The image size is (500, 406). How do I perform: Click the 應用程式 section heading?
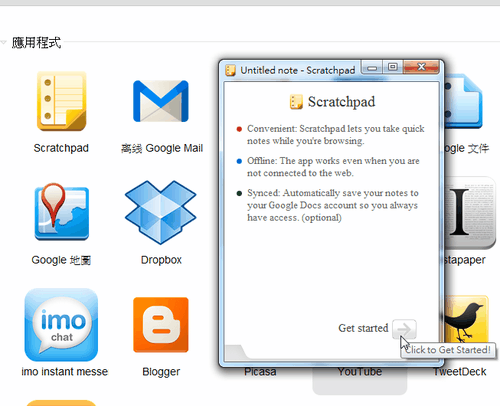[36, 43]
